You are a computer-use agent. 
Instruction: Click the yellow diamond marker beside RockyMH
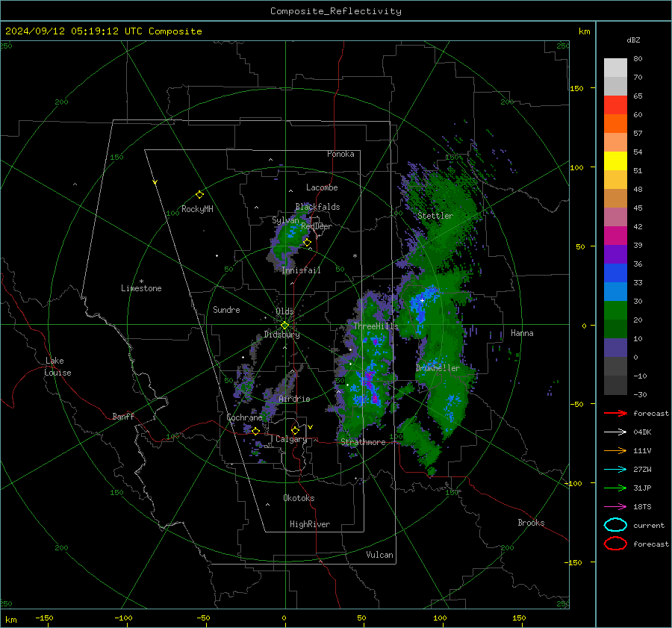(x=199, y=195)
